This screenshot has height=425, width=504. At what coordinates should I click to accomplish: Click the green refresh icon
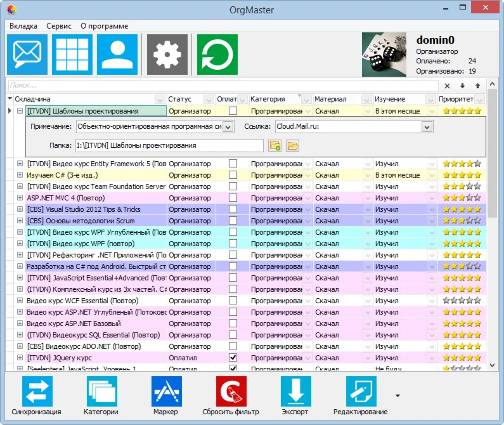coord(217,55)
